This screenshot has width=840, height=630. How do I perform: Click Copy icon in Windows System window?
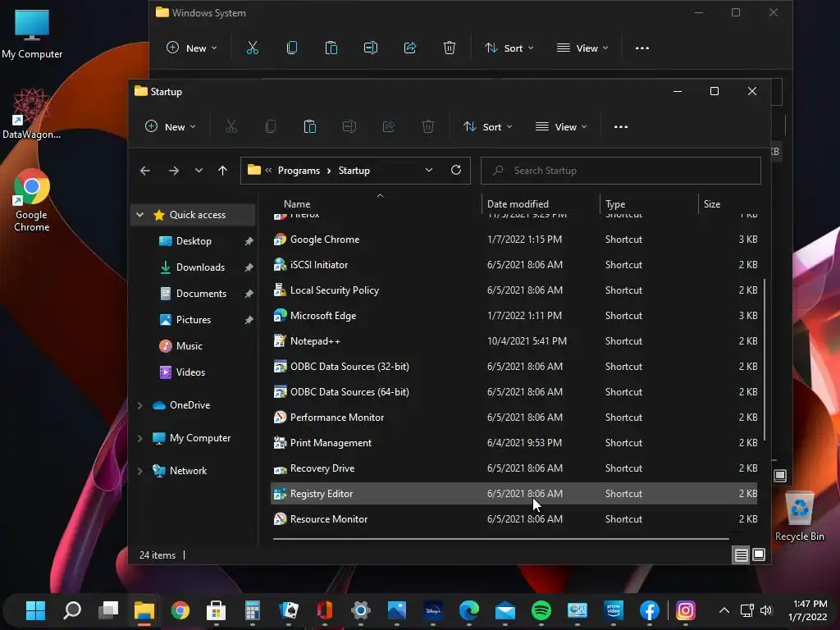292,48
